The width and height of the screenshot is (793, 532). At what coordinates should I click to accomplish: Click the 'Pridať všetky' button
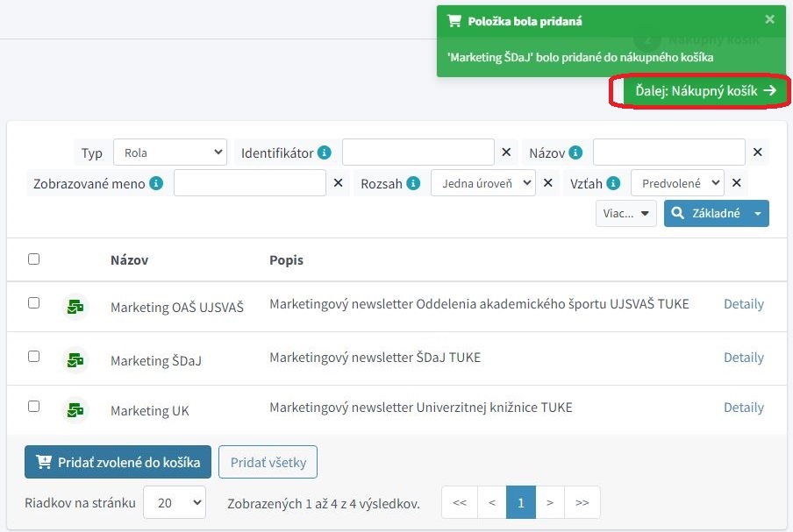tap(268, 462)
